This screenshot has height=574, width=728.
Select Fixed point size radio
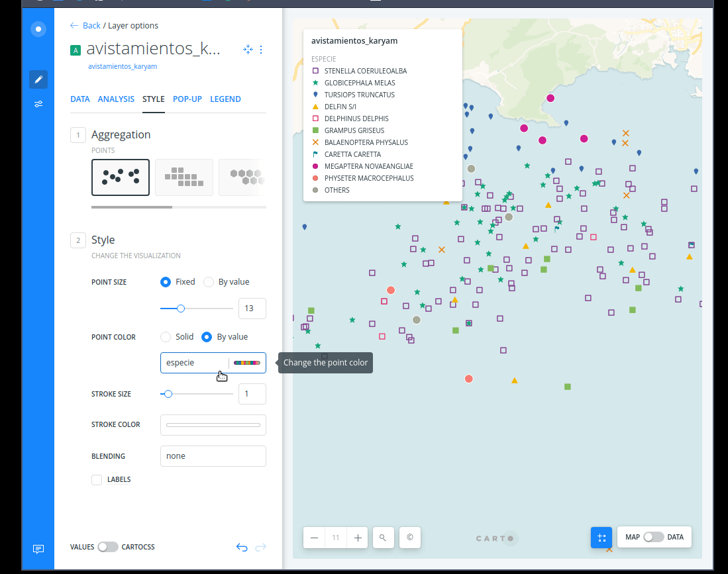[x=166, y=282]
